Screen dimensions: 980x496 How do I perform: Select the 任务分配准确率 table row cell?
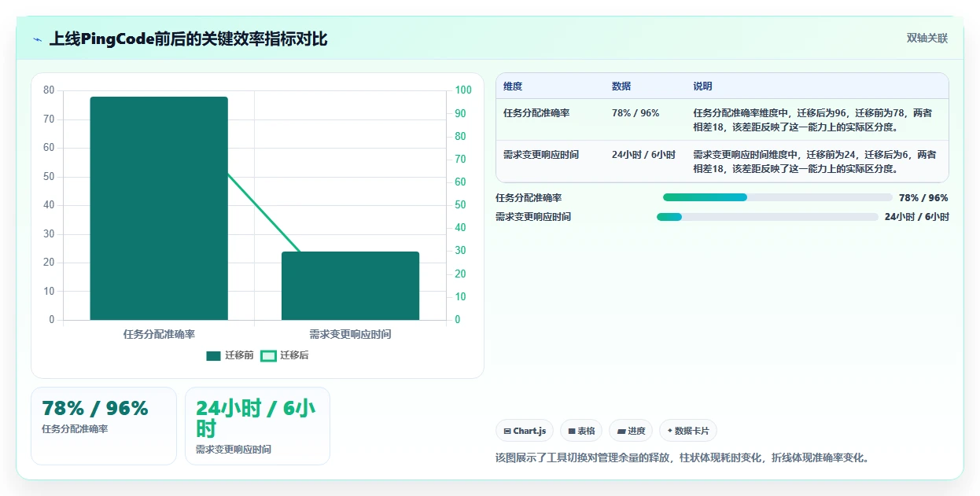pyautogui.click(x=536, y=113)
